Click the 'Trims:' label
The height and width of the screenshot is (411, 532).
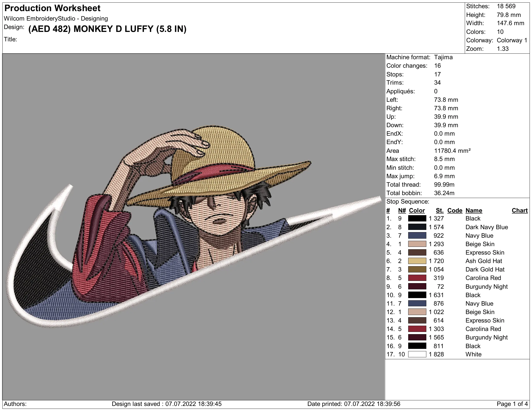tap(395, 82)
